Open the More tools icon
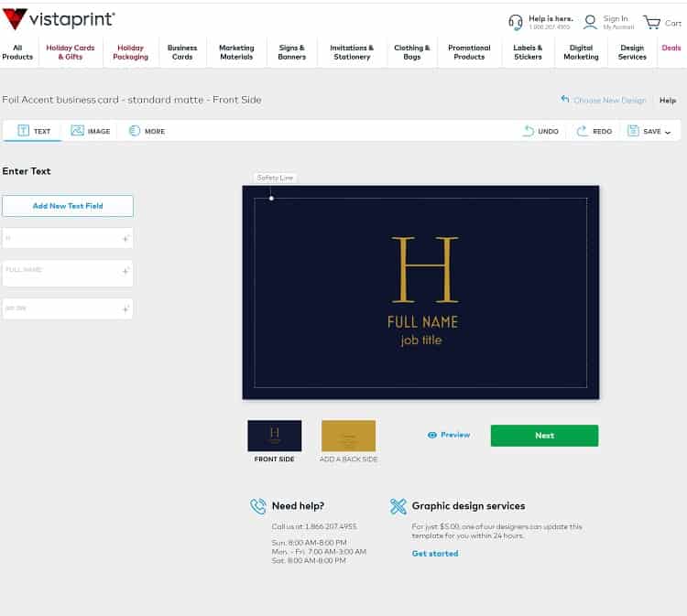Image resolution: width=687 pixels, height=616 pixels. (x=135, y=131)
